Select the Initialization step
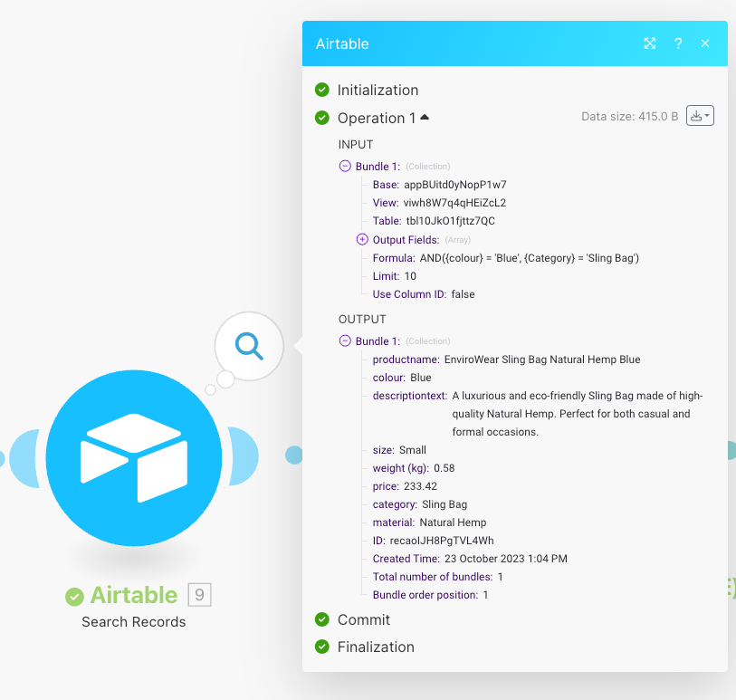Image resolution: width=736 pixels, height=700 pixels. (378, 91)
